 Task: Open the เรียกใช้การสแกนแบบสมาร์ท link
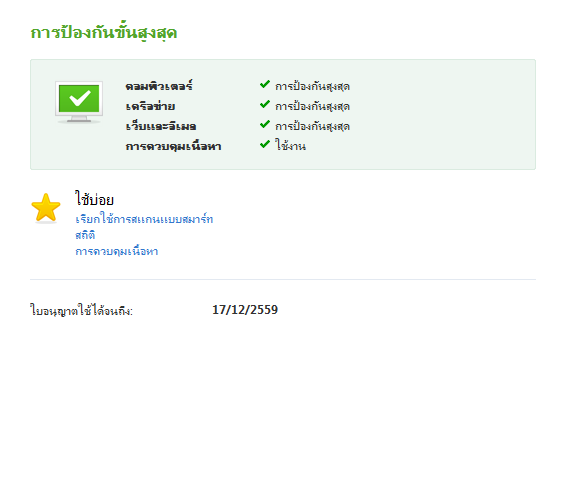coord(144,219)
